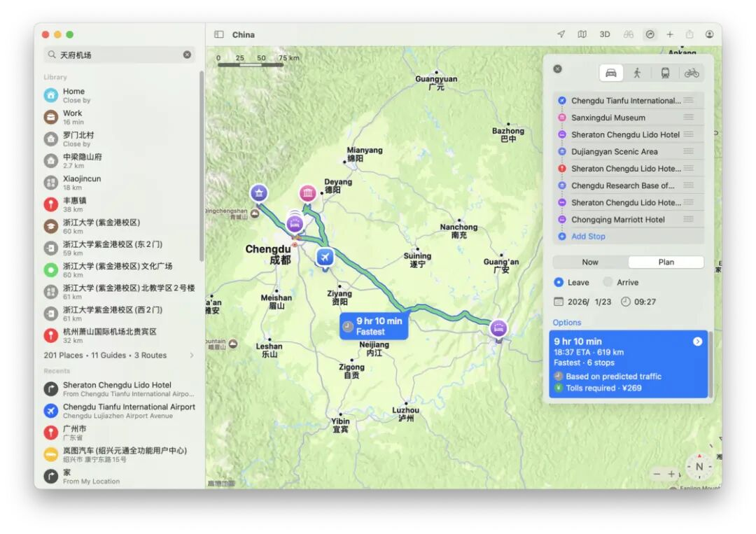Image resolution: width=756 pixels, height=534 pixels.
Task: Select the Leave radio button
Action: [559, 282]
